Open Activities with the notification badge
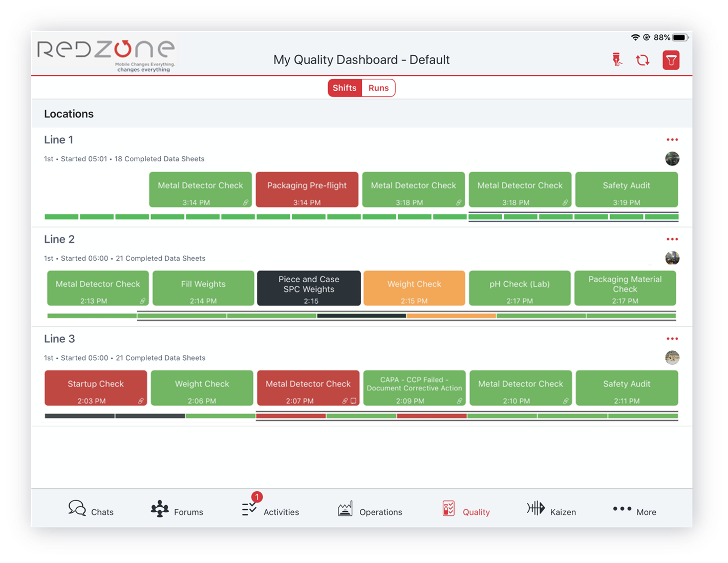This screenshot has height=563, width=728. coord(270,508)
